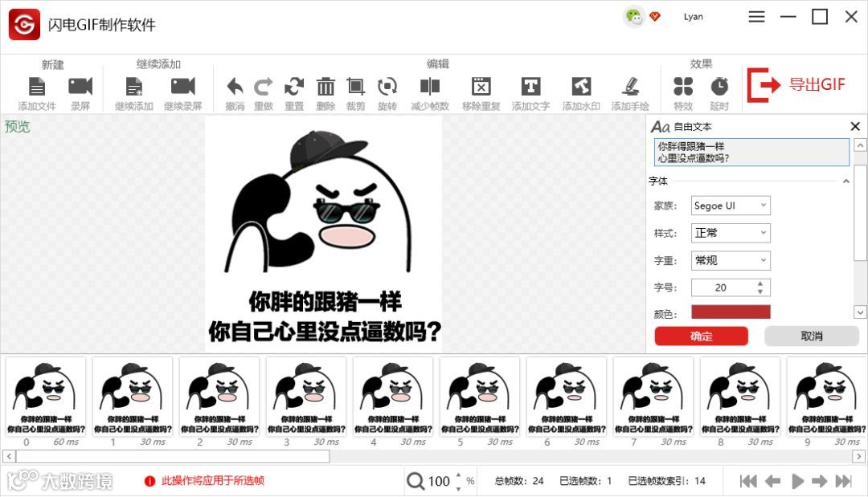Open the 字重 常规 weight dropdown
The width and height of the screenshot is (868, 497).
731,260
